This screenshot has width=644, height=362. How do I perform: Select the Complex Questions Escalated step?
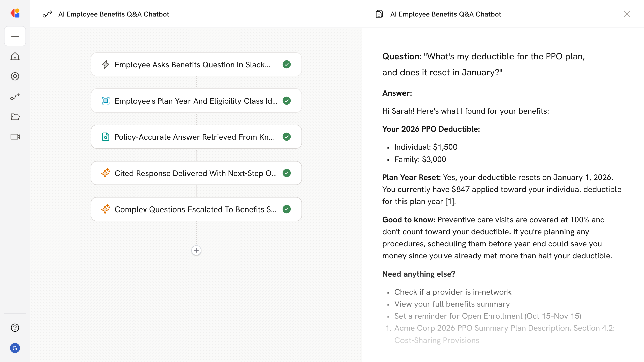195,209
